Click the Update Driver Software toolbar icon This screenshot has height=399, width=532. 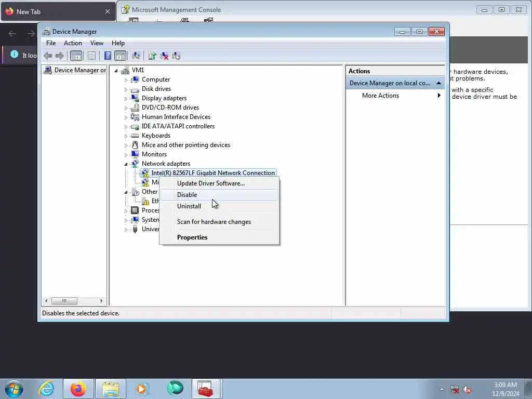[152, 56]
